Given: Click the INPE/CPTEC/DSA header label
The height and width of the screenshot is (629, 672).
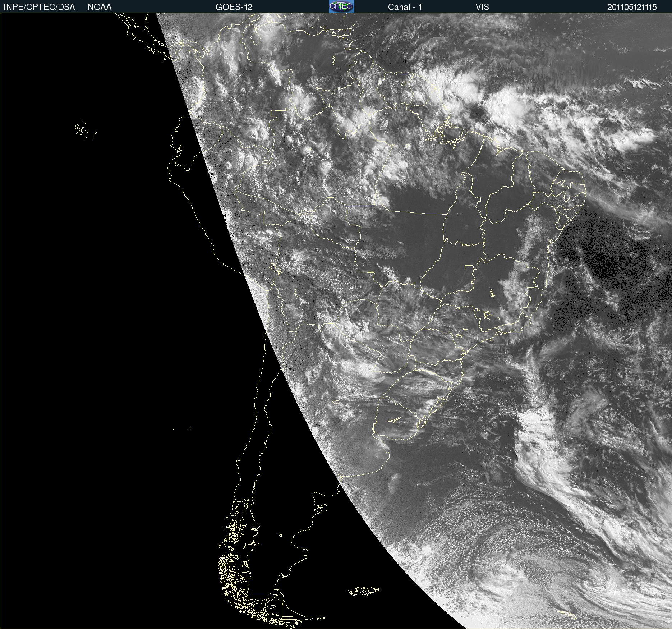Looking at the screenshot, I should point(39,7).
